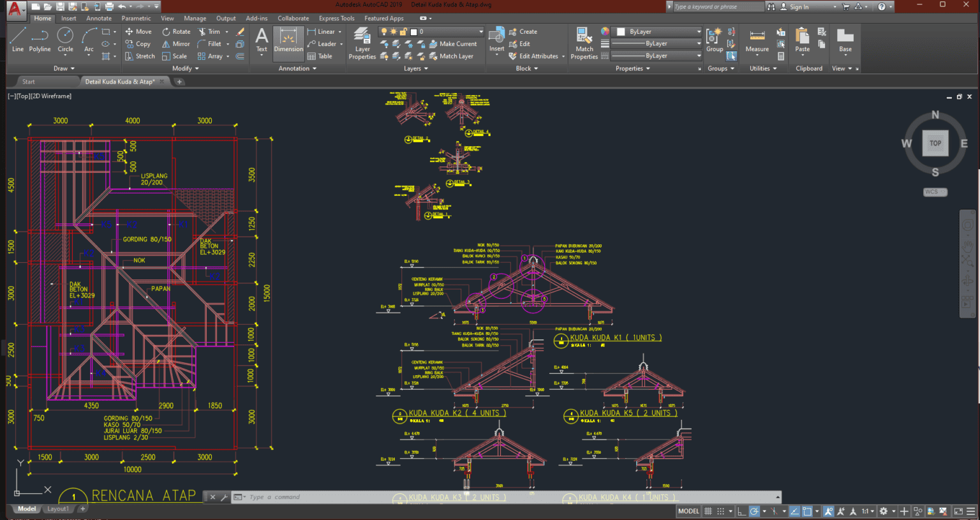The width and height of the screenshot is (980, 520).
Task: Select the Circle tool
Action: click(65, 41)
